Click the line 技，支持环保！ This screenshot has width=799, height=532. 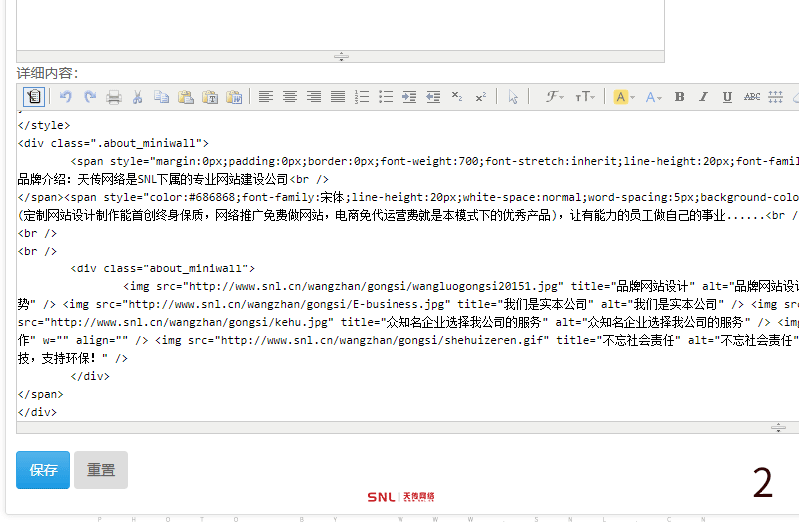point(72,358)
